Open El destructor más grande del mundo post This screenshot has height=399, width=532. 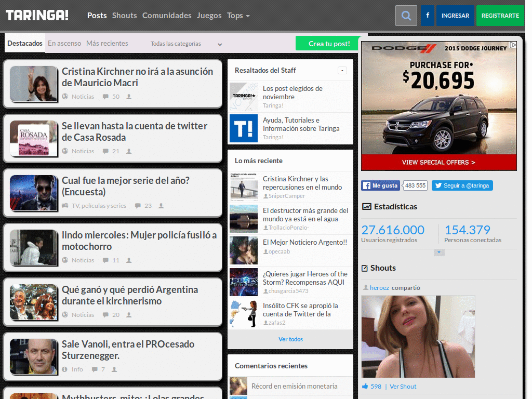[x=305, y=215]
